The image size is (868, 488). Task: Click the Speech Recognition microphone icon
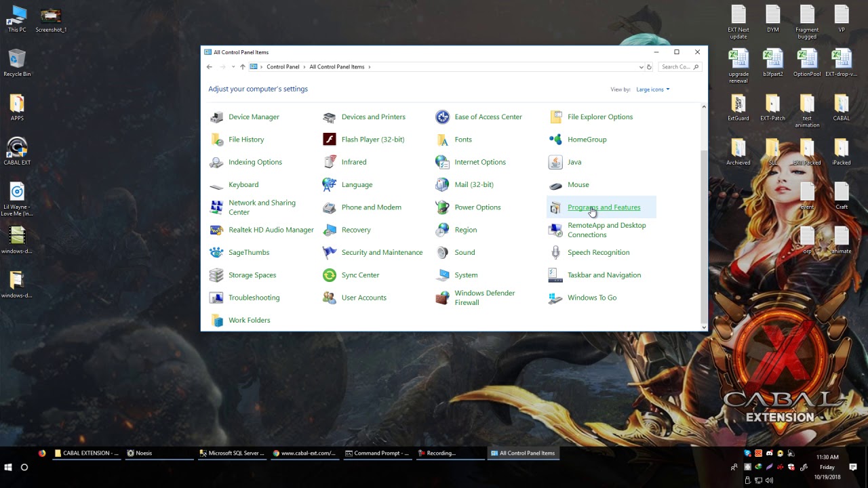pos(555,253)
